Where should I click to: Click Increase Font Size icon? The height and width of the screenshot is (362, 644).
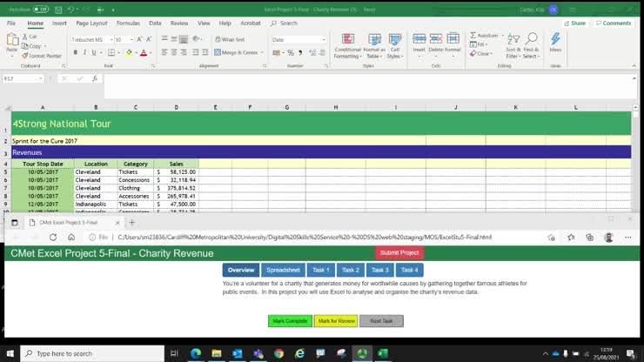coord(139,39)
